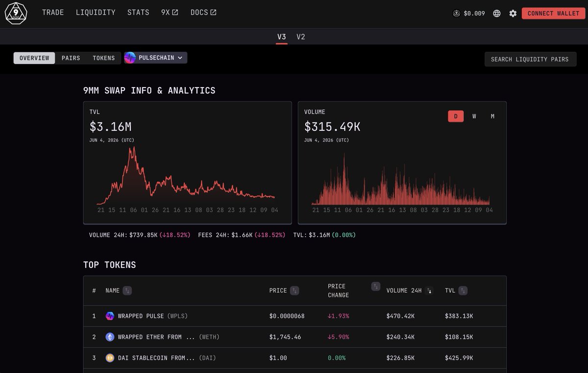Click the Search Liquidity Pairs field
Viewport: 588px width, 373px height.
pyautogui.click(x=530, y=59)
